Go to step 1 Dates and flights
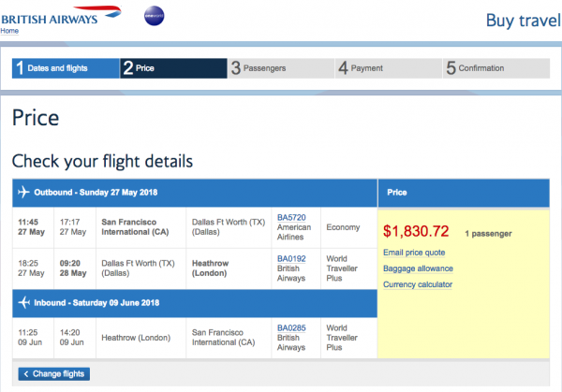The height and width of the screenshot is (392, 562). tap(66, 68)
